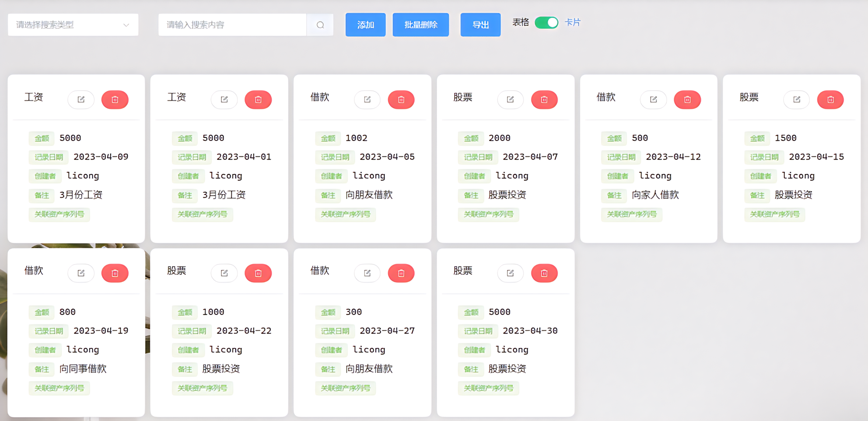Delete the 股票 card with amount 1500

coord(830,99)
